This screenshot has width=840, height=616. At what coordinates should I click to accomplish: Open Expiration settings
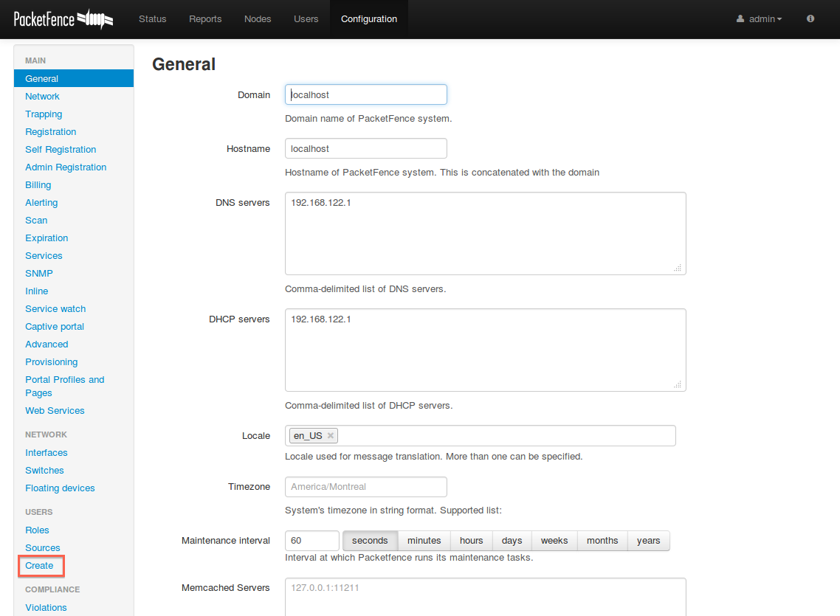47,238
